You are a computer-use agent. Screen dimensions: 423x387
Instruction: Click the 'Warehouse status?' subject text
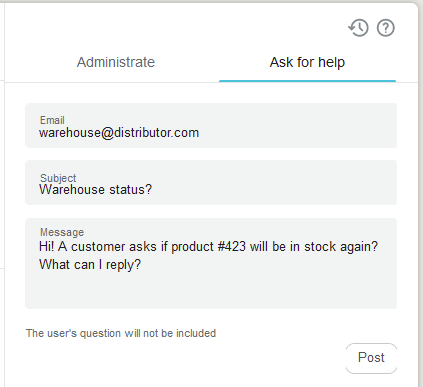tap(95, 190)
